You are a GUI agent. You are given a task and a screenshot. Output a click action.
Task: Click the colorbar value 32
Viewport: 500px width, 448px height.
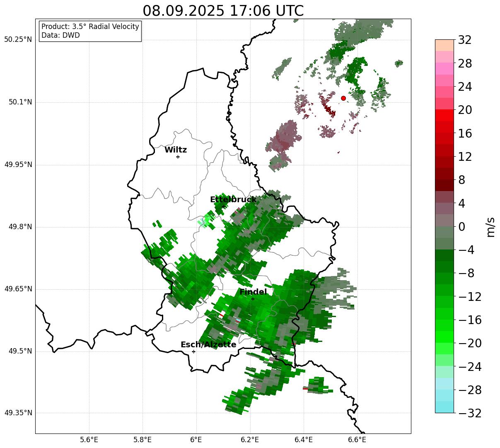click(465, 40)
